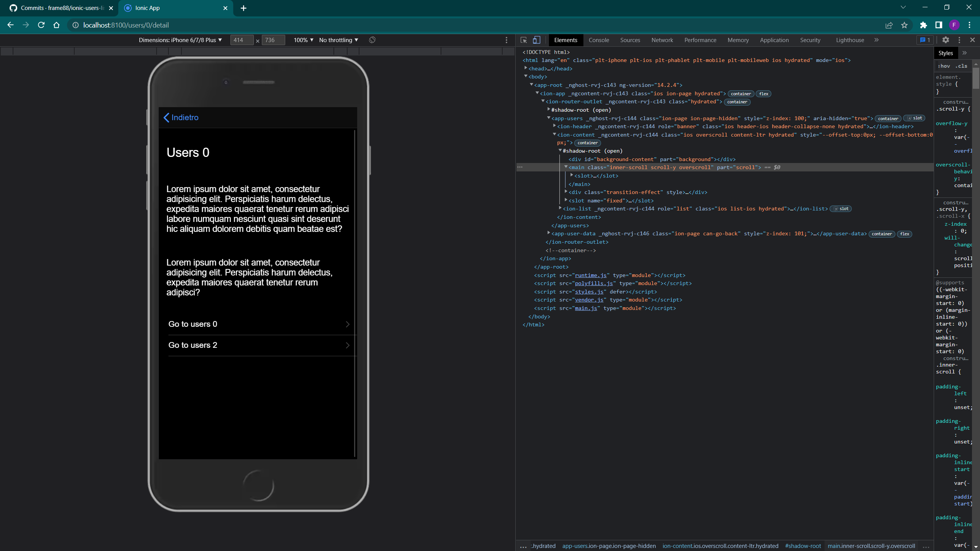This screenshot has height=551, width=980.
Task: Switch to the Console tab
Action: click(598, 40)
